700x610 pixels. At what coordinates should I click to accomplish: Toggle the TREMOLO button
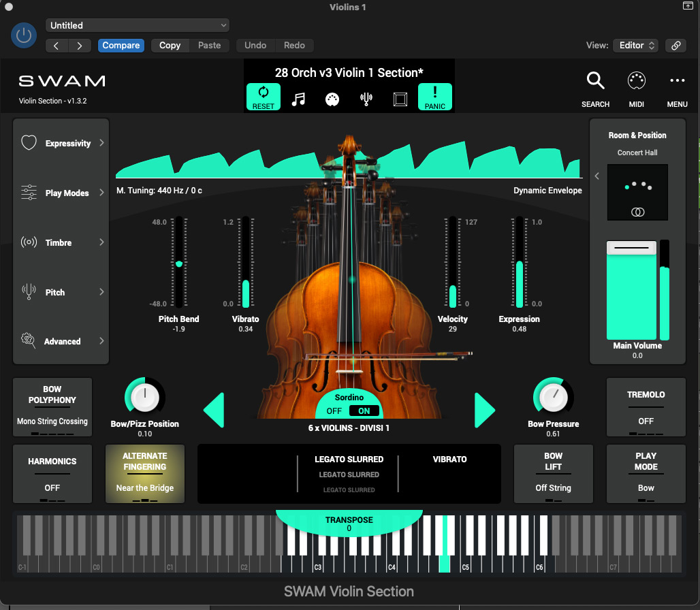[646, 407]
